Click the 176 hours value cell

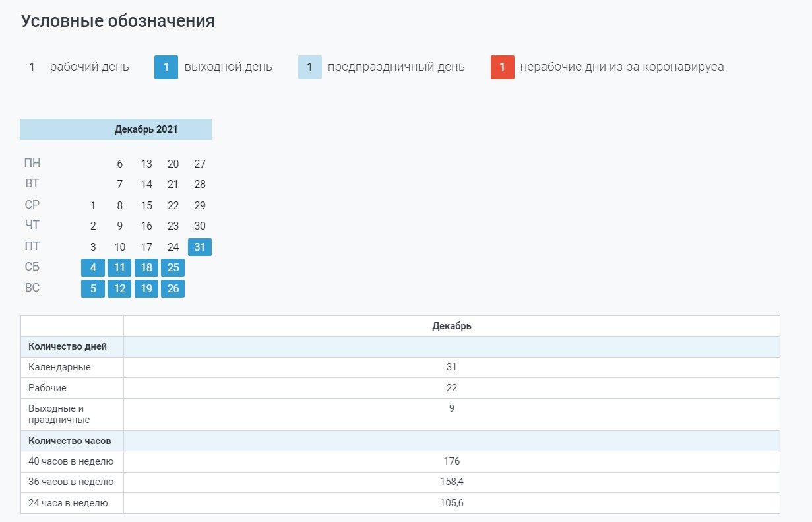[451, 461]
